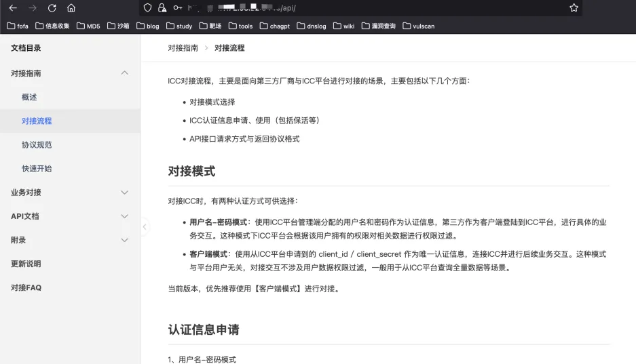The height and width of the screenshot is (364, 636).
Task: Click the sentence 对接ICC时，有两种认证方式可供选择
Action: click(233, 201)
